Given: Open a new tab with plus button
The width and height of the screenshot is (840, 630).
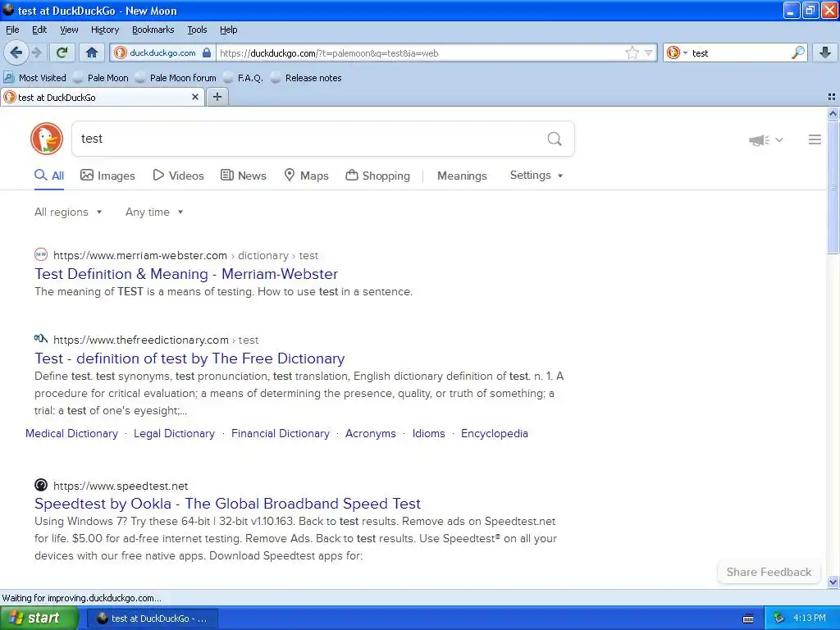Looking at the screenshot, I should tap(217, 97).
